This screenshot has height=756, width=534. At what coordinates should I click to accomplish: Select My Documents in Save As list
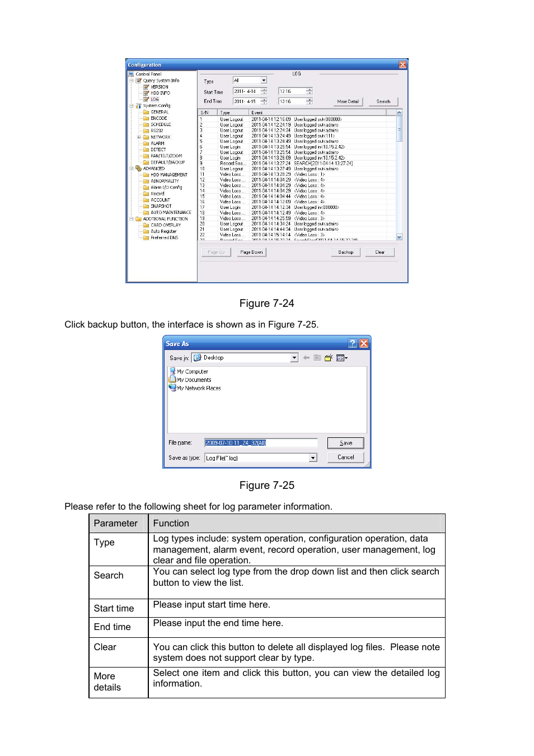[x=190, y=380]
